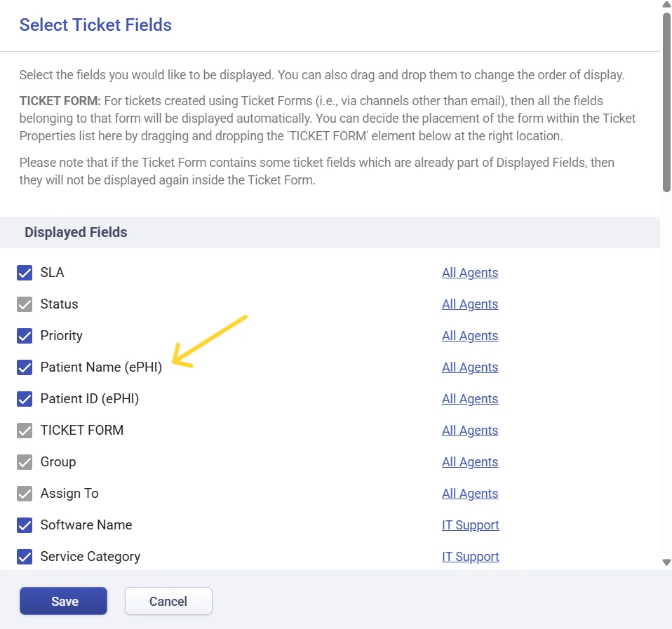Toggle the TICKET FORM checkbox
This screenshot has height=629, width=672.
(25, 430)
